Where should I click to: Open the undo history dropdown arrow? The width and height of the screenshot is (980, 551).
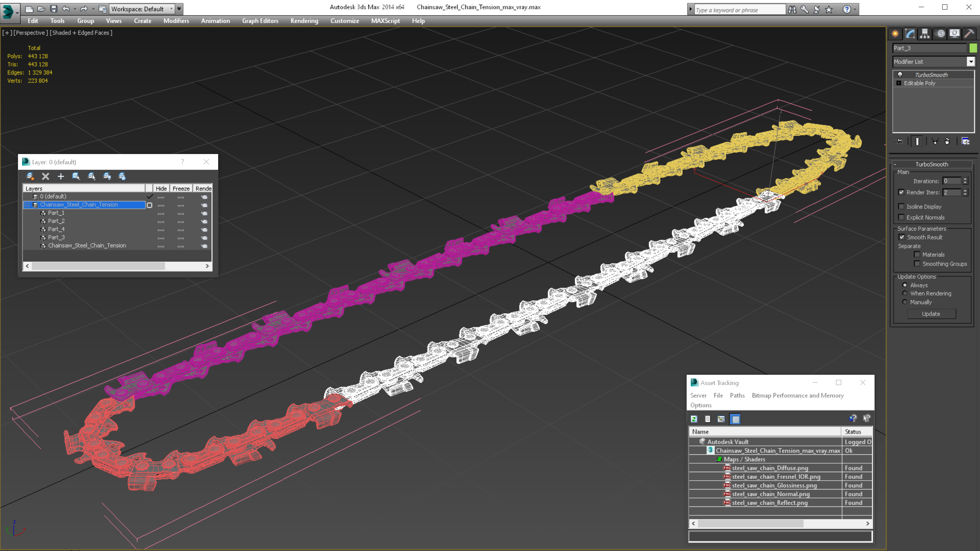pyautogui.click(x=75, y=9)
